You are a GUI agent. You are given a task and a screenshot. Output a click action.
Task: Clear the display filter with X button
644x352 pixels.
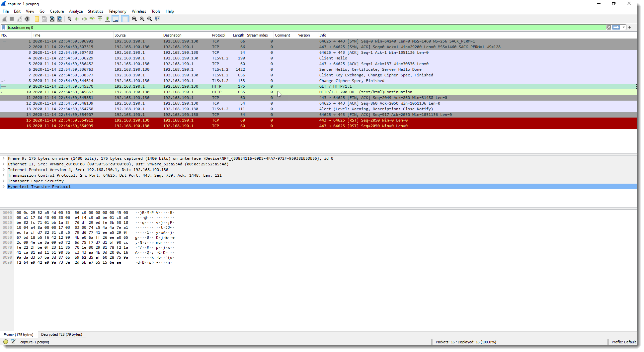pos(609,28)
